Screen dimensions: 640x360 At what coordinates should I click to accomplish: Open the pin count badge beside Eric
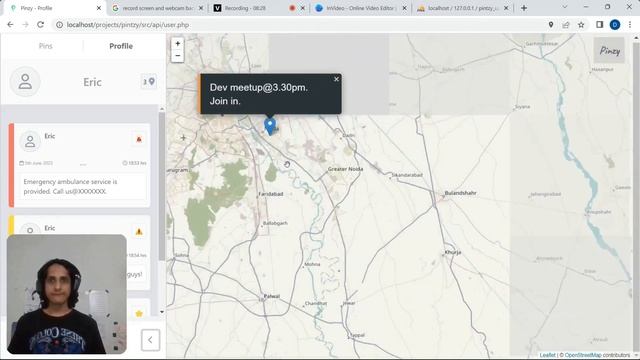[149, 82]
